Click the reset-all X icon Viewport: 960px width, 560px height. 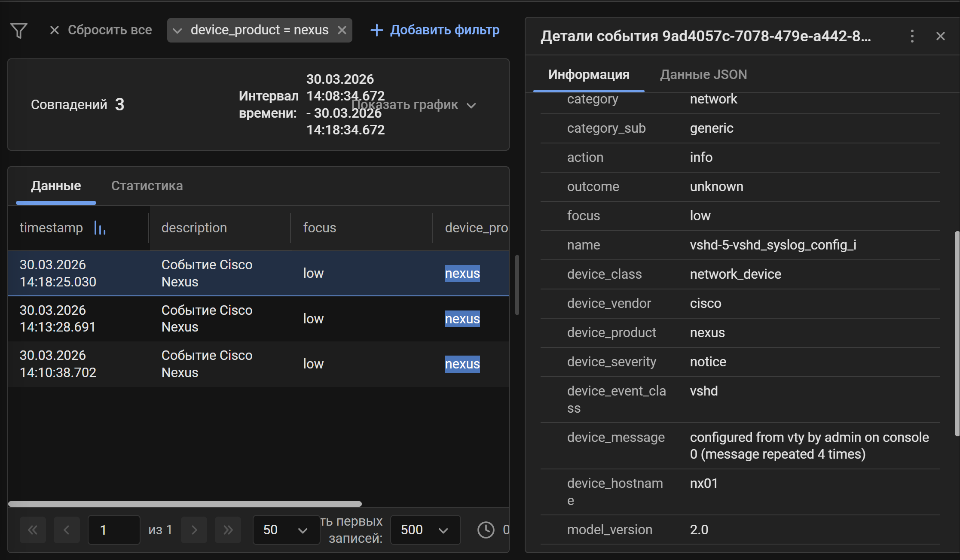coord(54,30)
